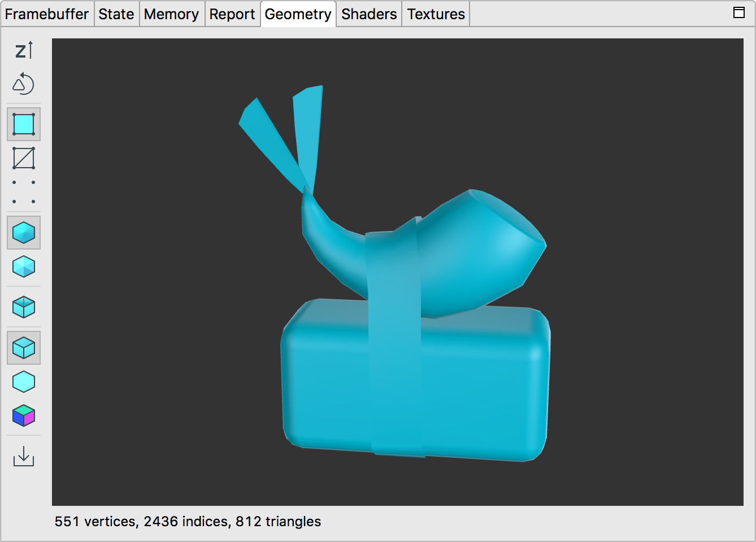
Task: Click the triangle winding order icon
Action: [24, 84]
